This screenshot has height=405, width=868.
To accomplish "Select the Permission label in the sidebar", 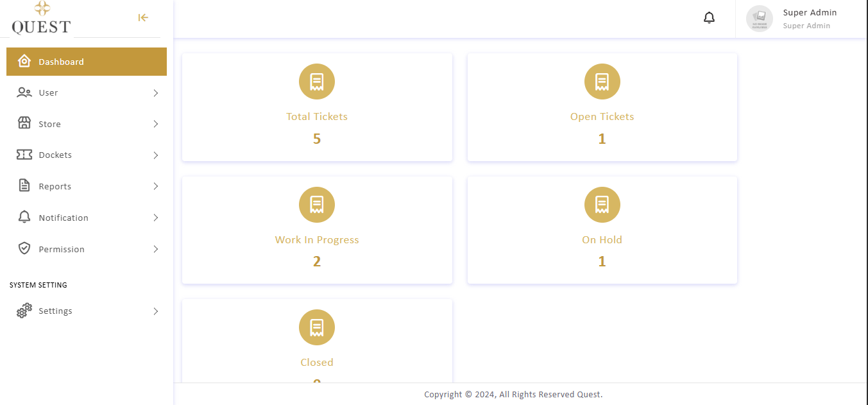I will tap(62, 250).
